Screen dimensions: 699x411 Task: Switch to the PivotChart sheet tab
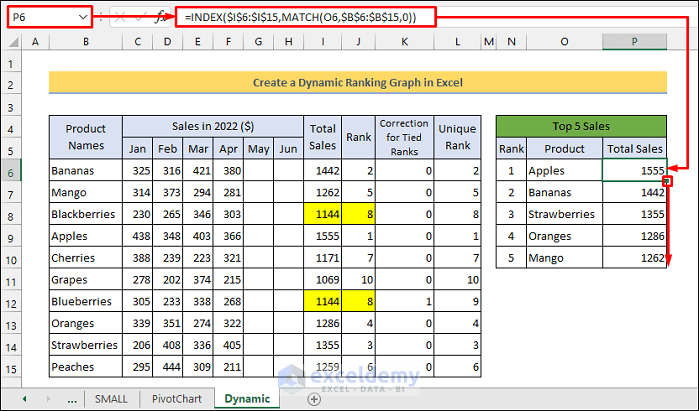click(177, 399)
